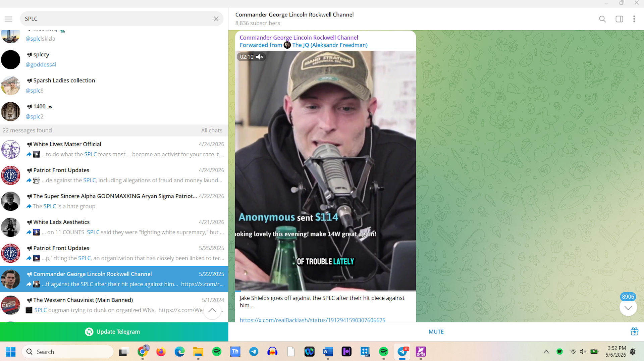644x361 pixels.
Task: Open the channel three-dot options menu
Action: [x=634, y=19]
